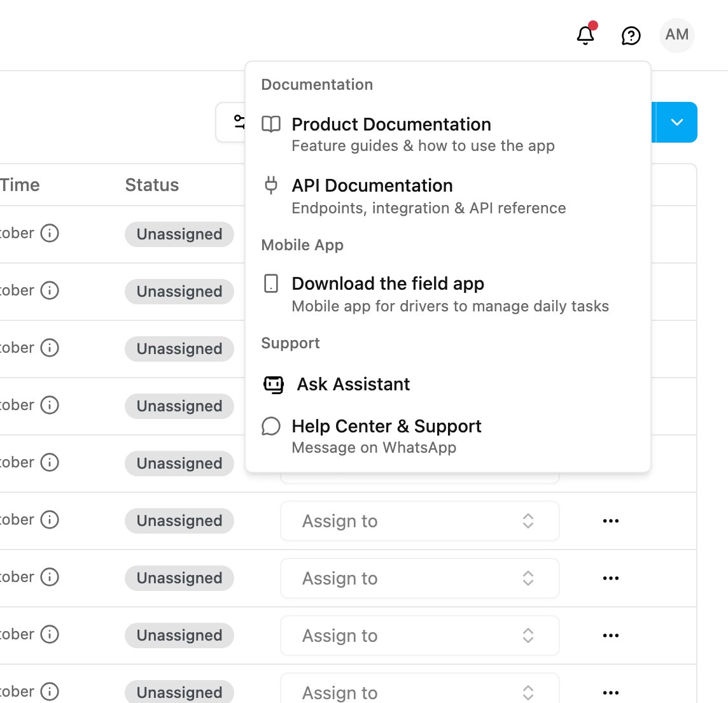
Task: Open the notifications bell
Action: (585, 35)
